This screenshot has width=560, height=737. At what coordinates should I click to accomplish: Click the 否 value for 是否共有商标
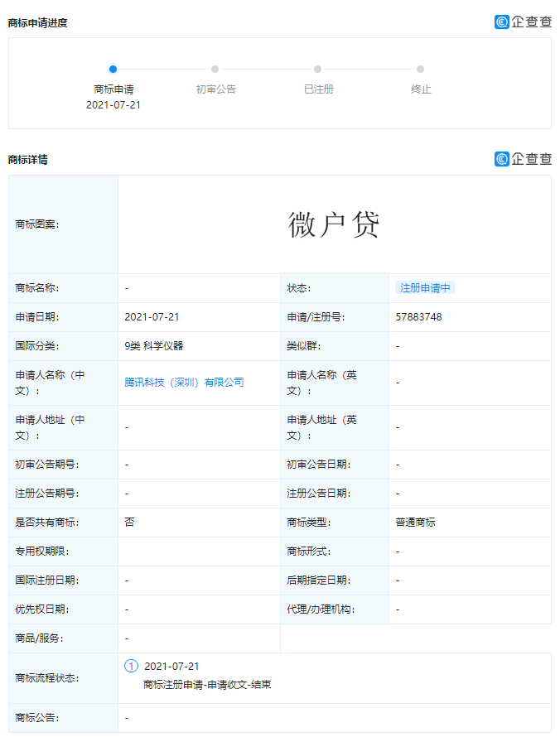(x=129, y=523)
